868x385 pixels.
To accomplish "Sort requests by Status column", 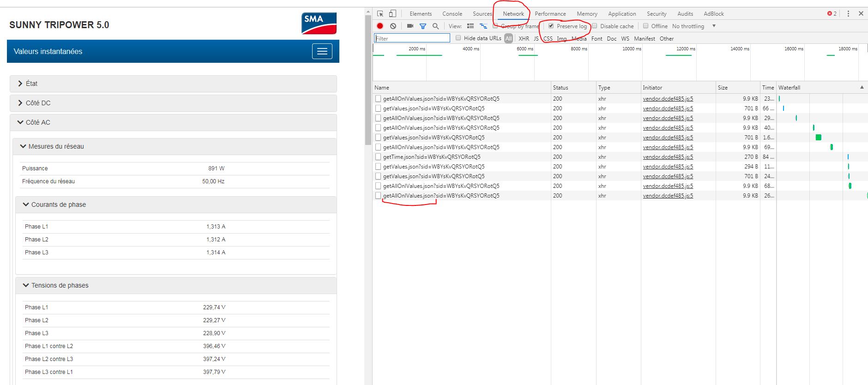I will coord(573,87).
